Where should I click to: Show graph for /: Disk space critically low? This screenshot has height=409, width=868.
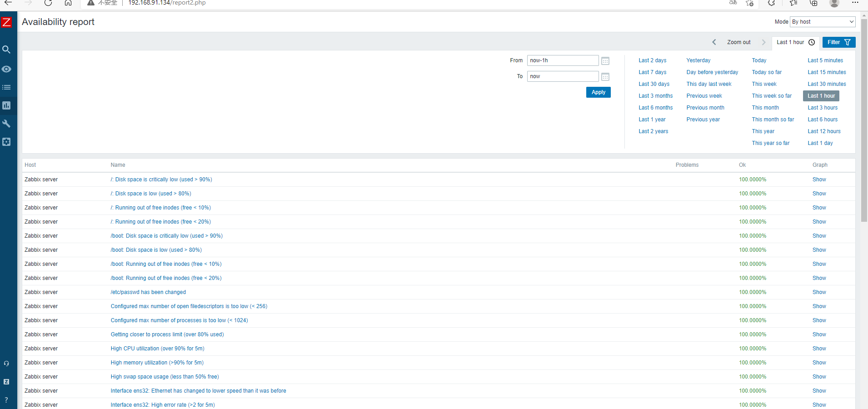(x=819, y=180)
